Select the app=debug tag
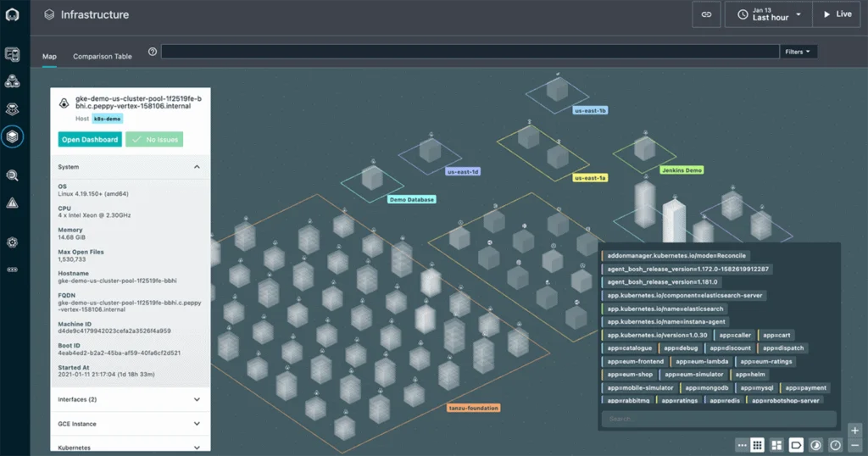Viewport: 868px width, 456px height. [x=681, y=348]
